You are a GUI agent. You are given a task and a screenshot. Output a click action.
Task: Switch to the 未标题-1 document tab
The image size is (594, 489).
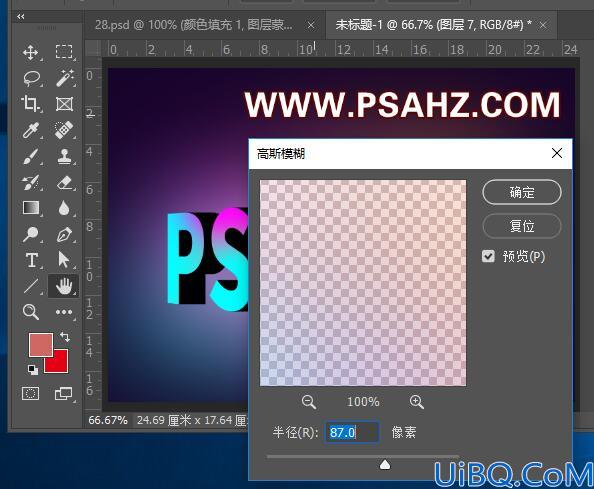click(433, 25)
